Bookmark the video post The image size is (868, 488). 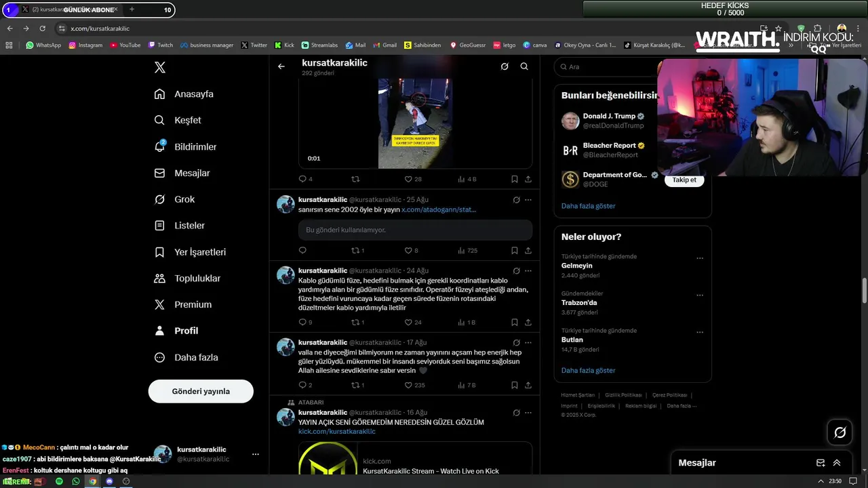coord(514,179)
